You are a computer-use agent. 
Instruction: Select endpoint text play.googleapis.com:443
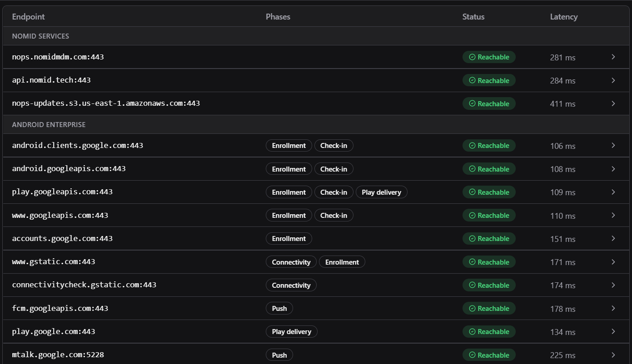[62, 192]
